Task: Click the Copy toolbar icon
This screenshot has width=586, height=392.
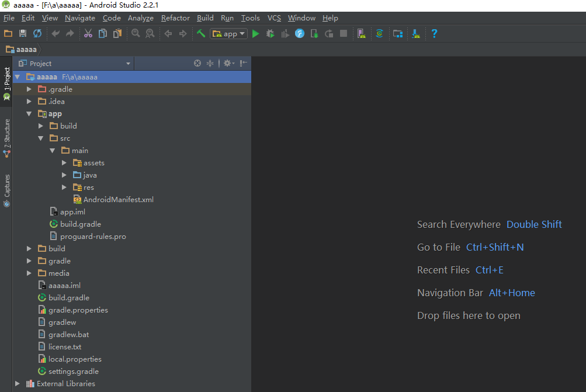Action: [x=103, y=34]
